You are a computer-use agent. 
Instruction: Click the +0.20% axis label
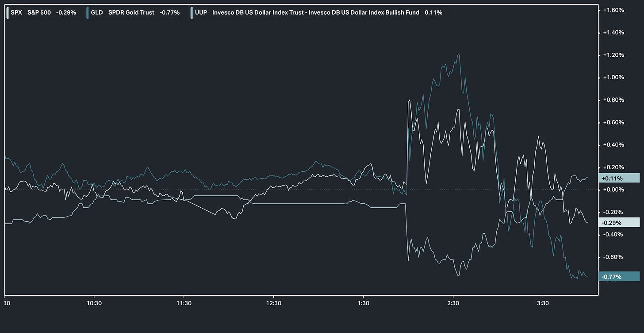coord(613,167)
